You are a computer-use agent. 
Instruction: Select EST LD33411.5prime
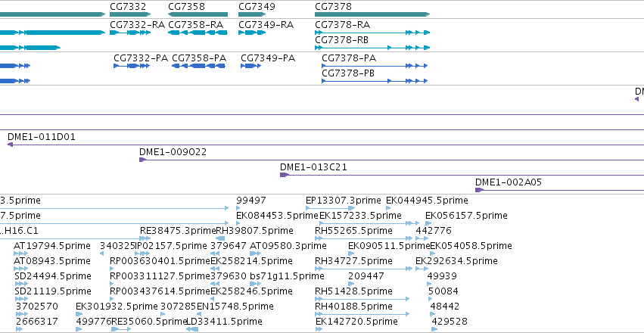coord(224,322)
